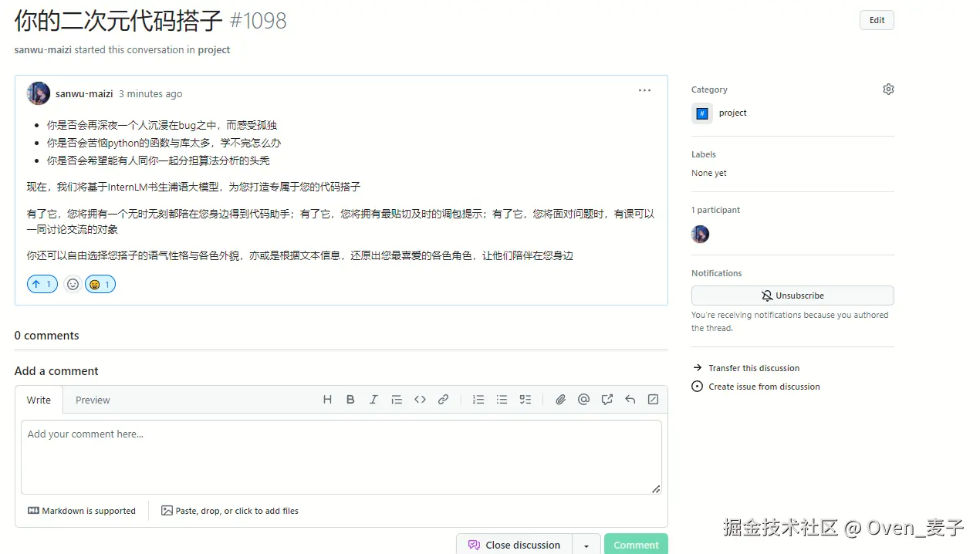Focus the comment text area
Viewport: 980px width, 554px height.
point(341,457)
